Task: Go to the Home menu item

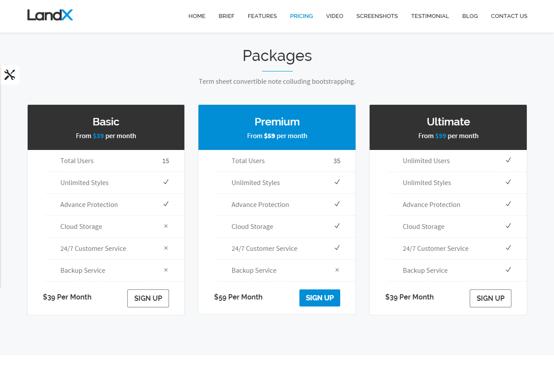Action: click(x=197, y=16)
